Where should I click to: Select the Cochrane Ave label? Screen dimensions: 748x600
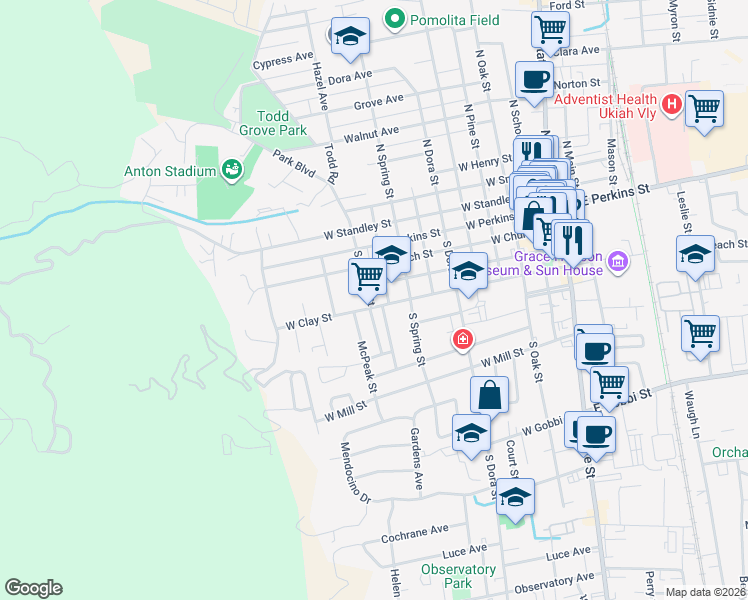[x=415, y=533]
